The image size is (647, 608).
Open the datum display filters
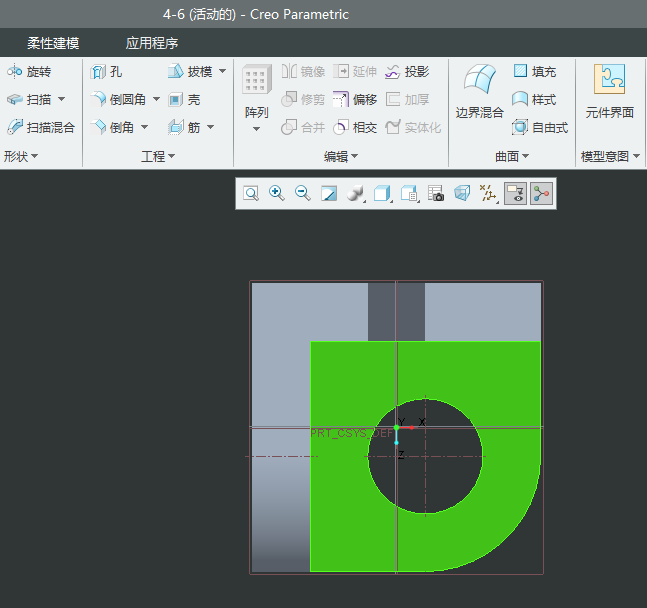point(488,194)
